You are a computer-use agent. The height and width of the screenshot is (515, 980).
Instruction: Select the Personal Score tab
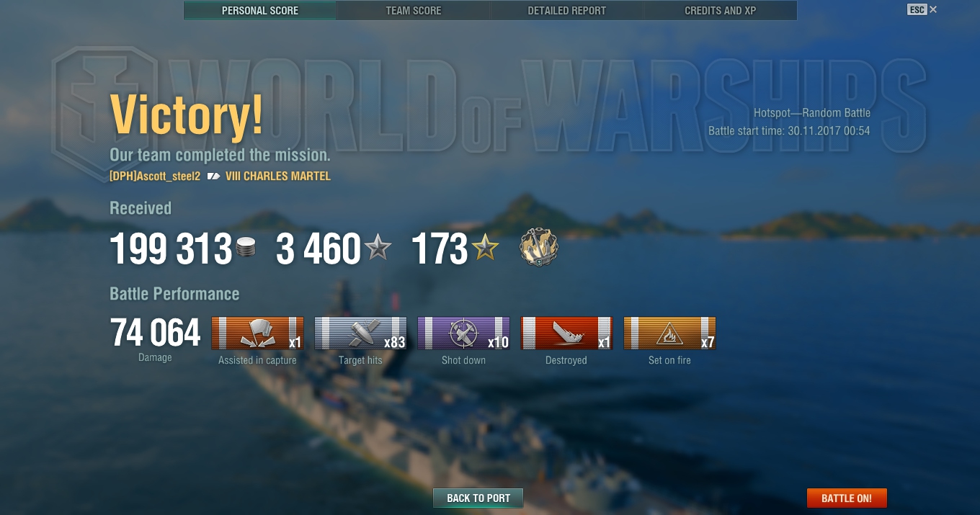pyautogui.click(x=260, y=11)
